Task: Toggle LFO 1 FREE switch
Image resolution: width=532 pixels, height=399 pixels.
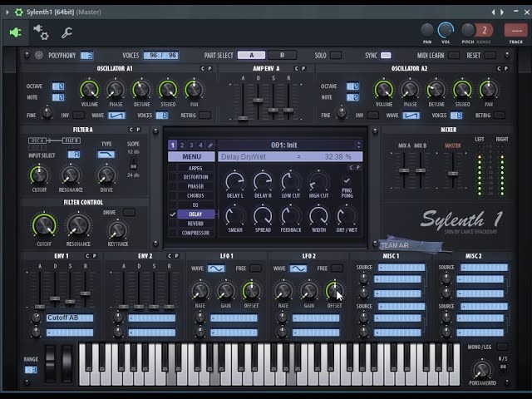Action: click(255, 268)
